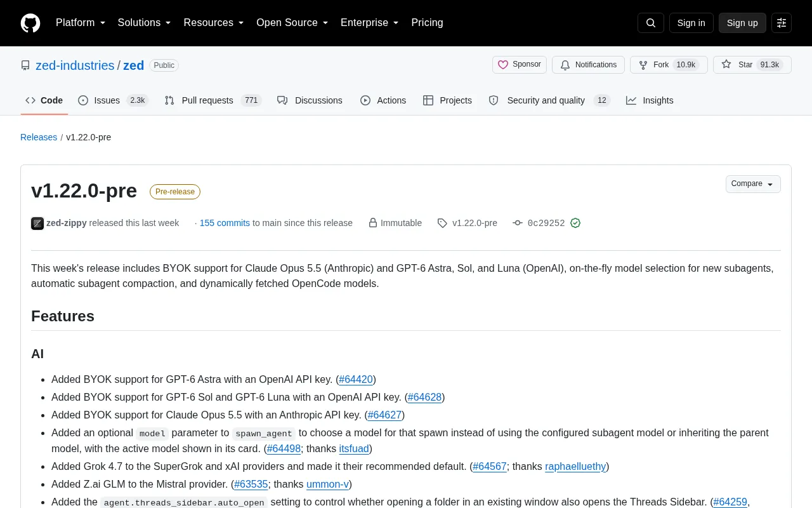Open pull request #64627 link
Image resolution: width=812 pixels, height=508 pixels.
pyautogui.click(x=384, y=415)
